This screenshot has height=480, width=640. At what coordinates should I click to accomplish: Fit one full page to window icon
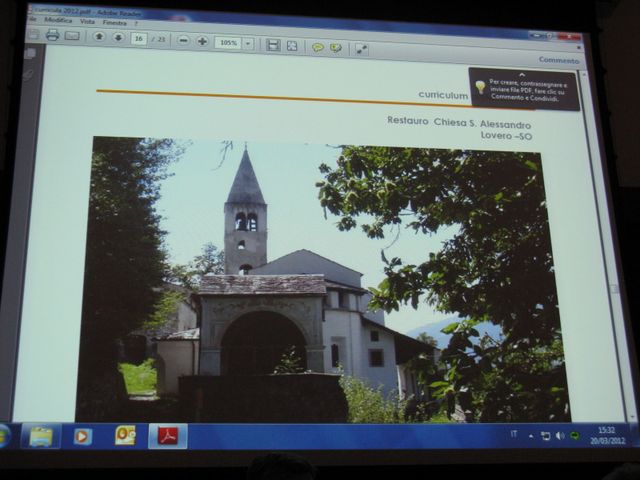point(292,46)
